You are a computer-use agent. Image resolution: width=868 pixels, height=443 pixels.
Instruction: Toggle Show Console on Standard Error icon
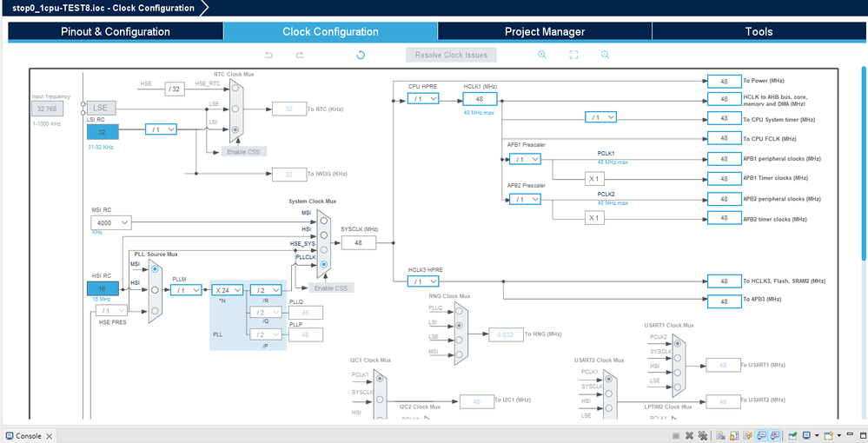(774, 436)
